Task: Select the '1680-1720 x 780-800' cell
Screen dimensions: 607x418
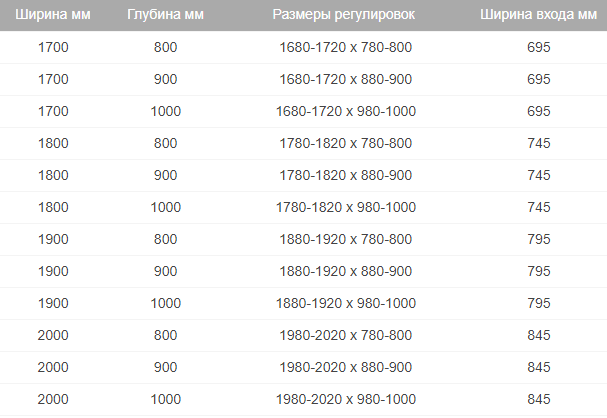Action: [345, 47]
